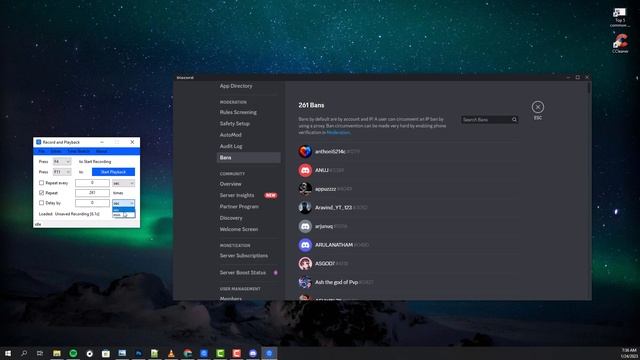Enable the Repeat every checkbox
This screenshot has height=360, width=640.
click(41, 183)
